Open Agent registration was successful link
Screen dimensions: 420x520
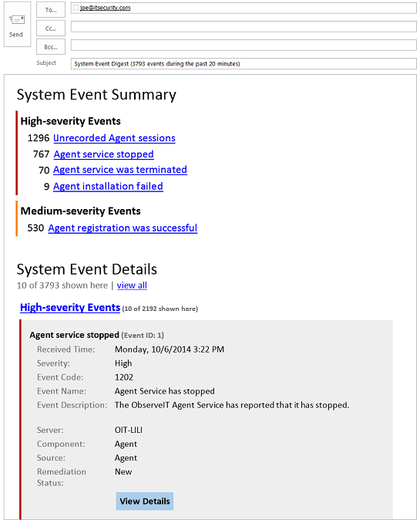tap(123, 228)
